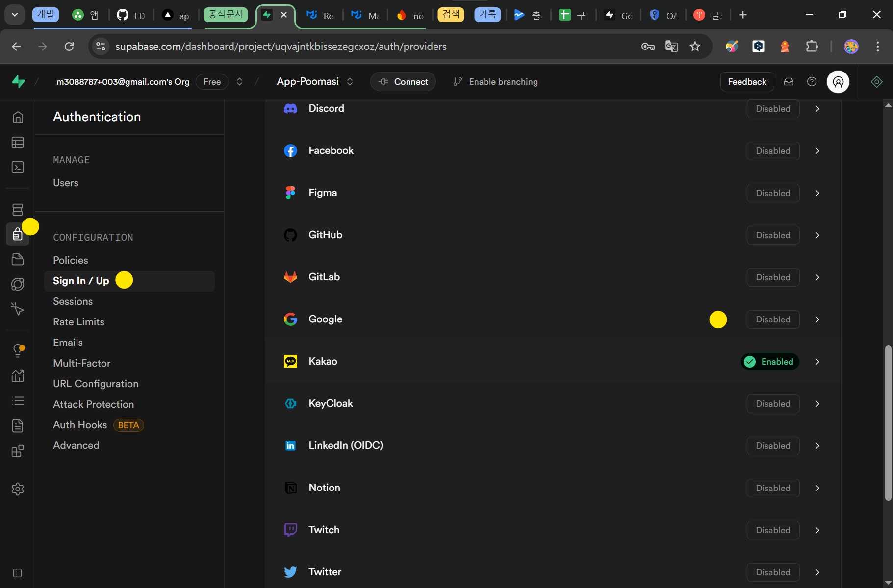Open the saved password key icon
This screenshot has height=588, width=893.
click(648, 47)
